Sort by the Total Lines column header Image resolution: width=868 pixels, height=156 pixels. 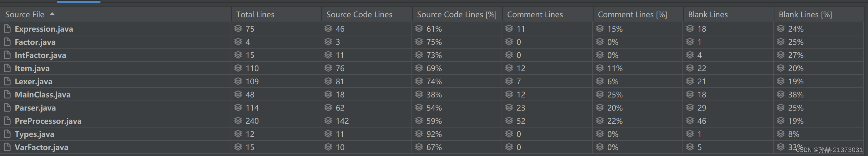click(x=255, y=14)
